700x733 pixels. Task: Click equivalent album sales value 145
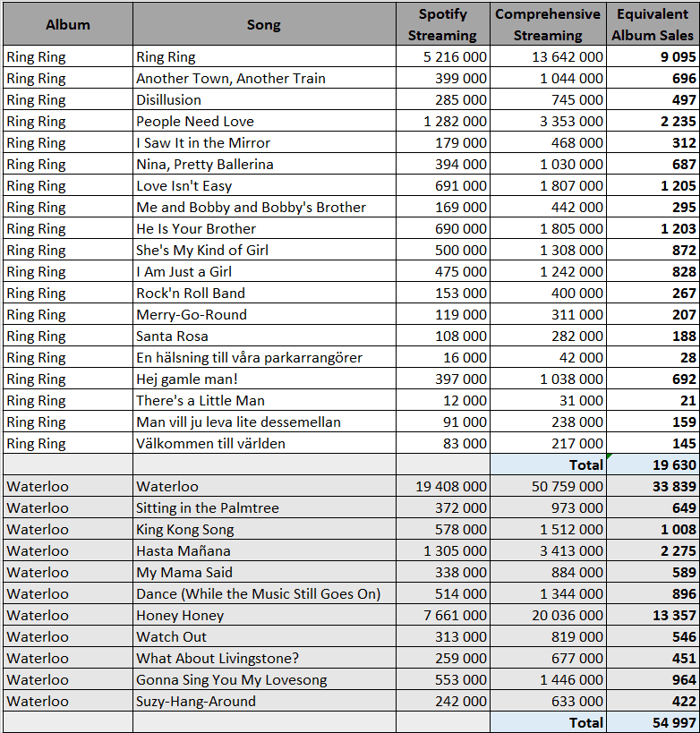point(653,444)
